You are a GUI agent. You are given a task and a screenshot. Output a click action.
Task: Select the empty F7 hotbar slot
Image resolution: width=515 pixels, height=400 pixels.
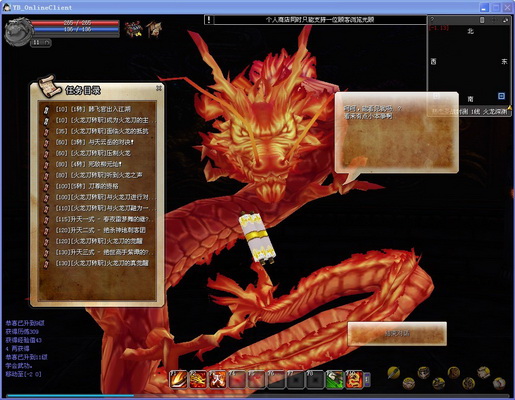tap(296, 379)
